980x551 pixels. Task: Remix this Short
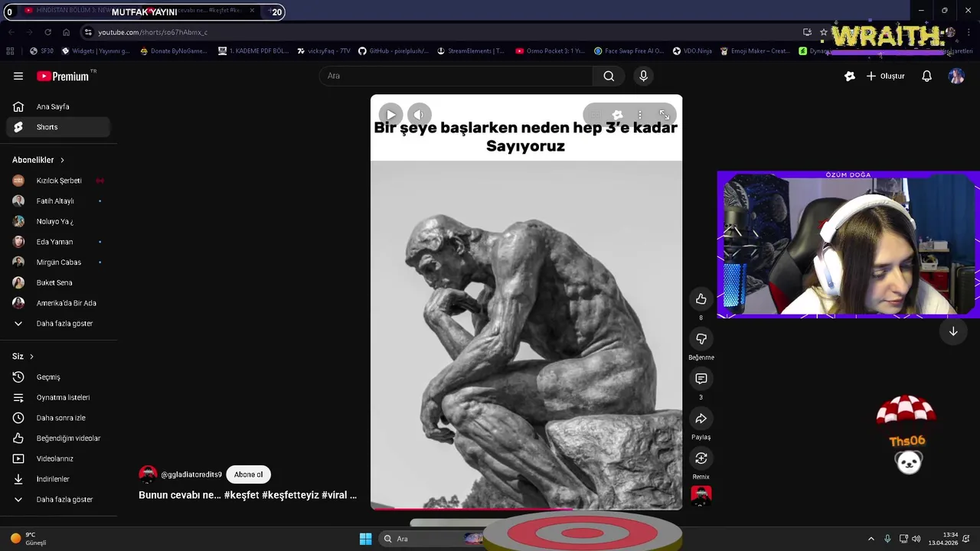[701, 458]
